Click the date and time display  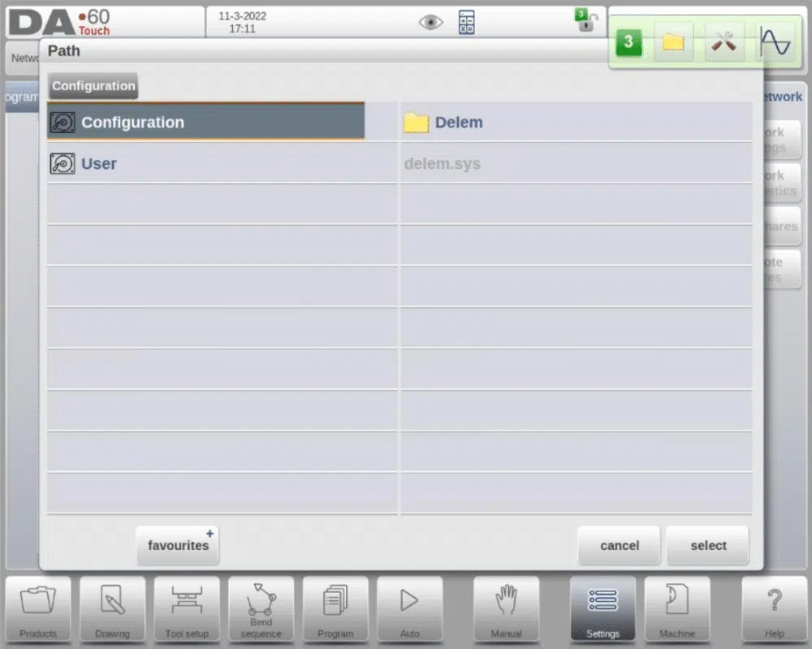tap(242, 22)
